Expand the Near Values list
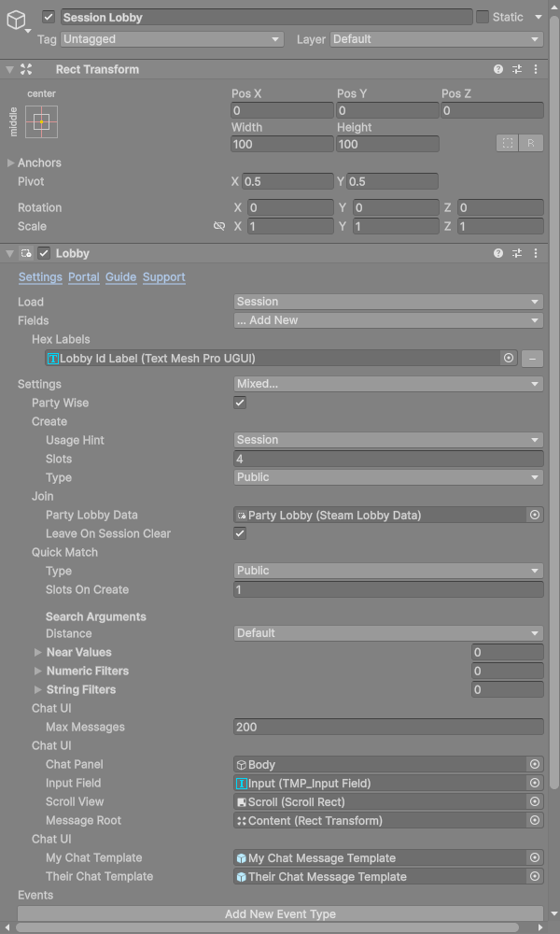This screenshot has height=934, width=560. click(38, 652)
